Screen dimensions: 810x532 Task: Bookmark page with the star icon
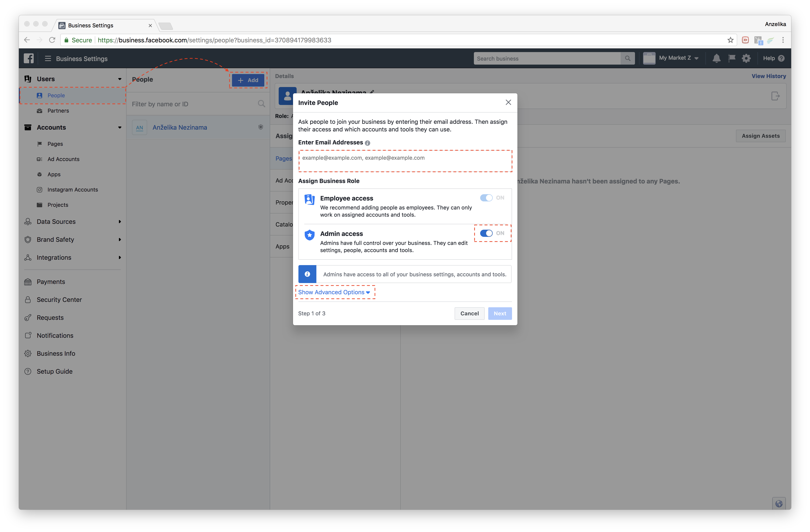click(730, 40)
